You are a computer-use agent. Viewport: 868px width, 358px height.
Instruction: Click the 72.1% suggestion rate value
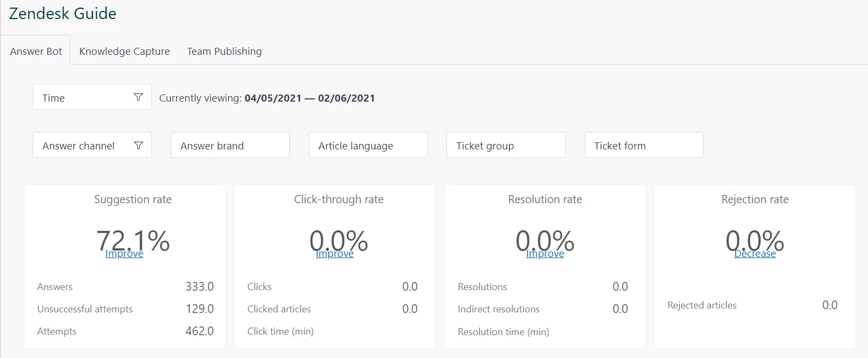tap(133, 240)
